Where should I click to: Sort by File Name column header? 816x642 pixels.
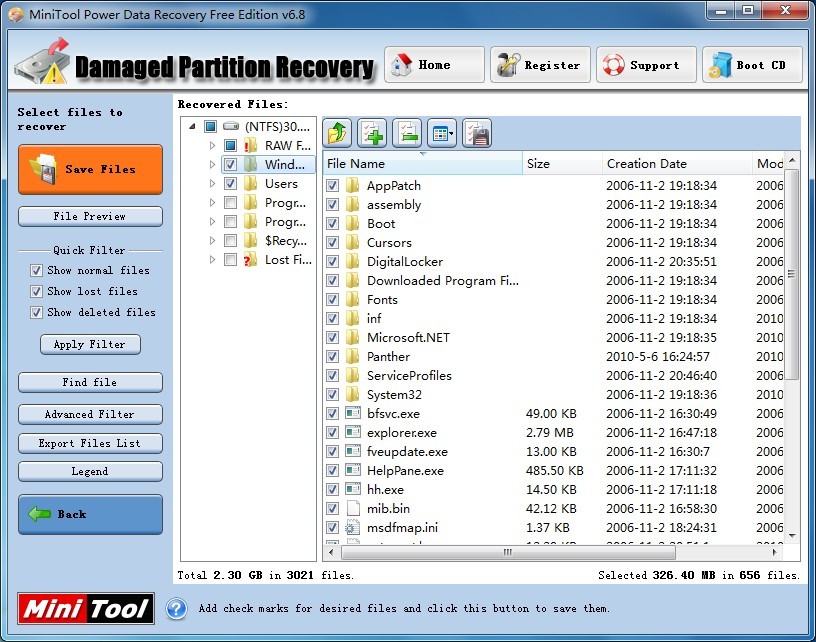(x=423, y=163)
